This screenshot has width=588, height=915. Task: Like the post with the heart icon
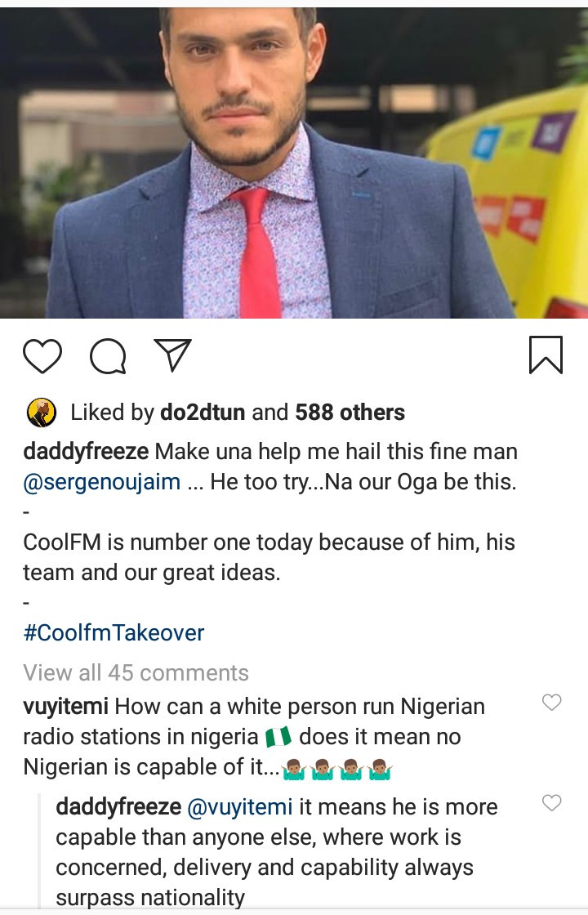[42, 357]
